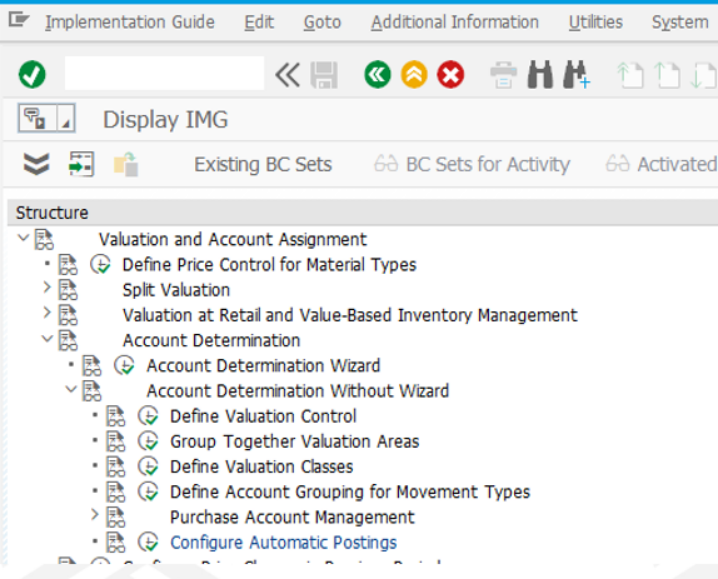The width and height of the screenshot is (718, 579).
Task: Click the Print icon
Action: 503,75
